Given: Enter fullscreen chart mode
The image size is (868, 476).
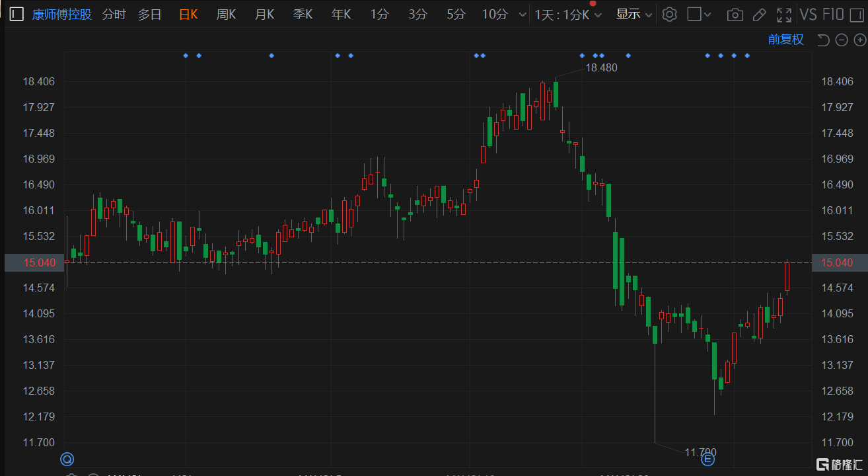Looking at the screenshot, I should [x=783, y=15].
